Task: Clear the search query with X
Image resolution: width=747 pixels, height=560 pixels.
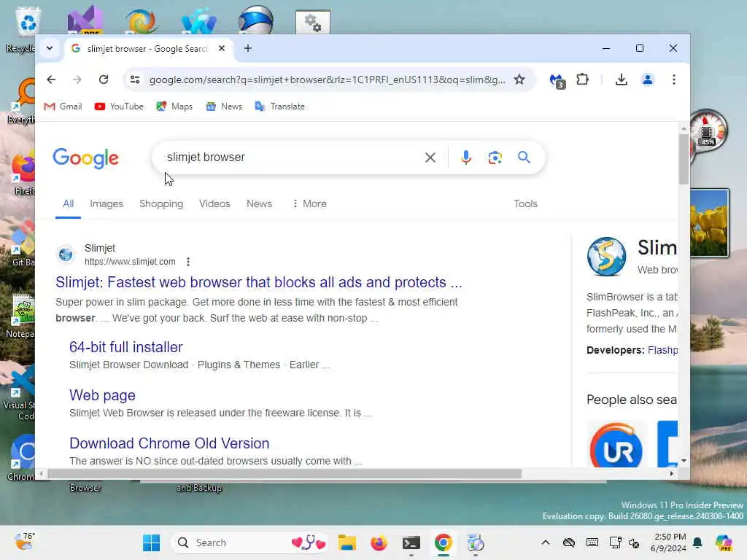Action: [x=430, y=157]
